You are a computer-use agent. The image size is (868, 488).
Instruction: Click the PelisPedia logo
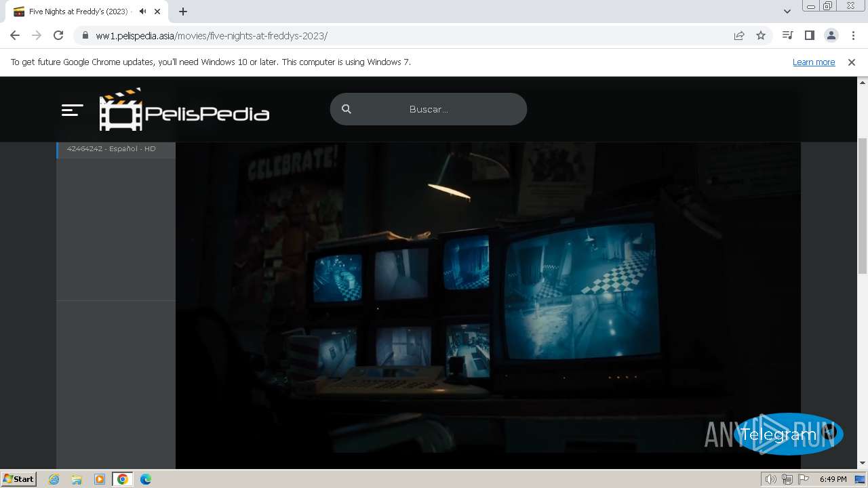[x=184, y=109]
